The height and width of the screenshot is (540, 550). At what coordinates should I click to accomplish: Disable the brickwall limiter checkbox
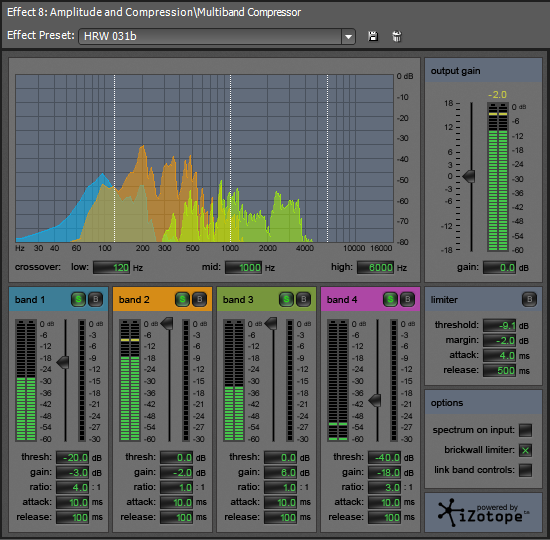[x=525, y=450]
